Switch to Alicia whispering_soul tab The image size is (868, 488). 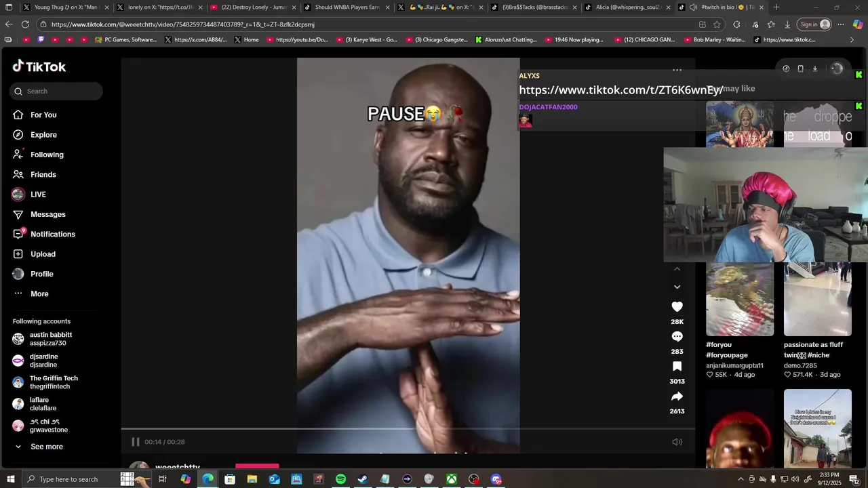pyautogui.click(x=627, y=7)
